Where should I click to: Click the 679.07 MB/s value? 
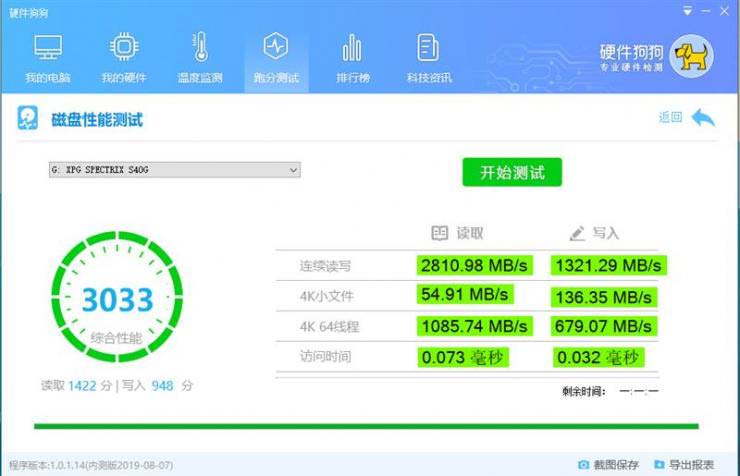pos(604,326)
